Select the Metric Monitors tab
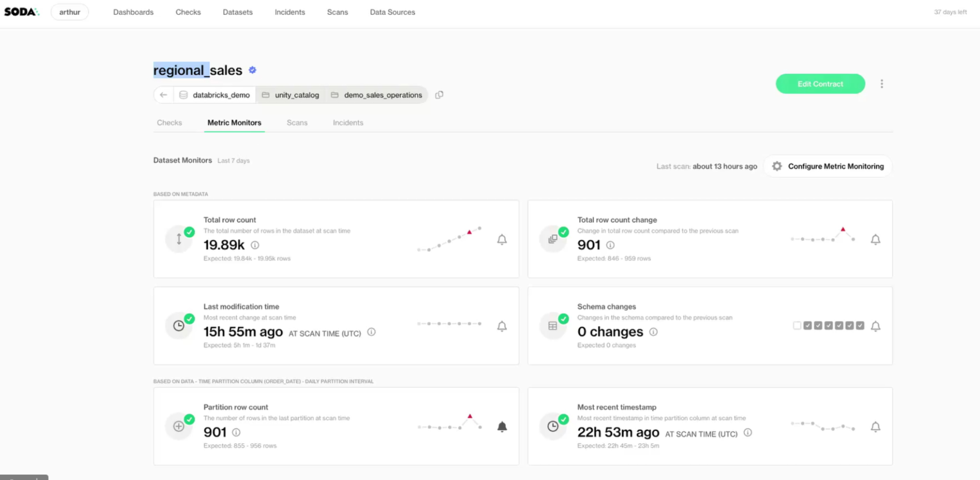The image size is (980, 480). [234, 123]
